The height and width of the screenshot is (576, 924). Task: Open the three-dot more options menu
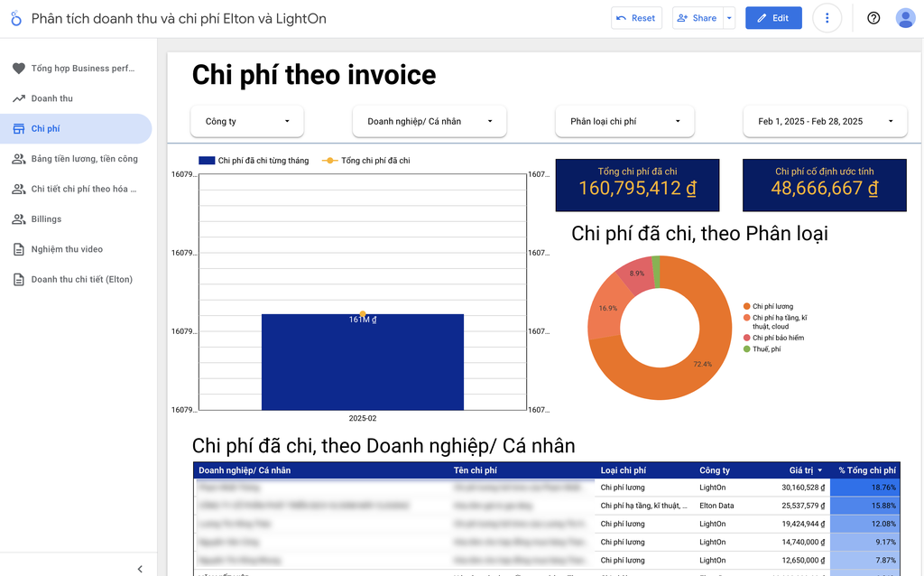[827, 18]
